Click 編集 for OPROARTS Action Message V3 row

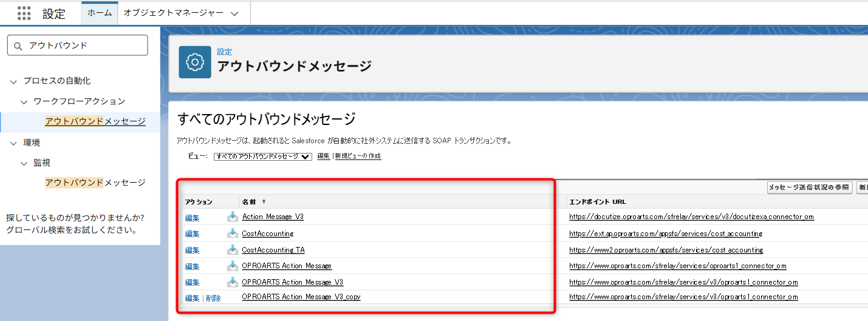point(192,282)
